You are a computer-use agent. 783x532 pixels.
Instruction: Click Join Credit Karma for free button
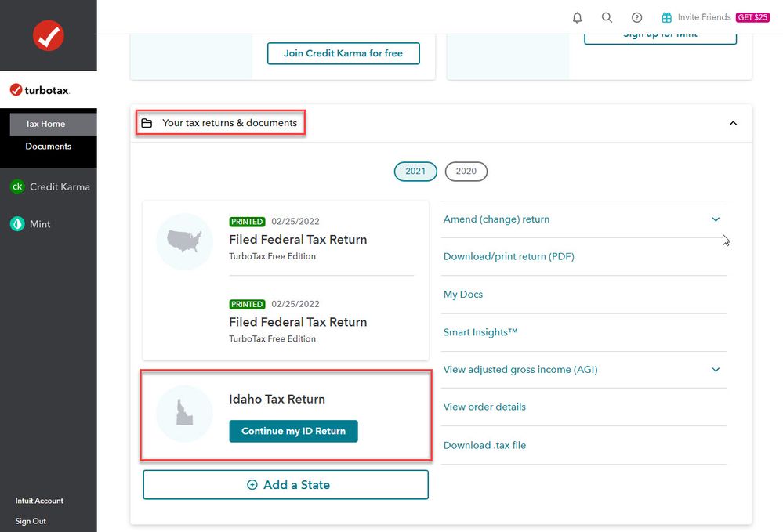(x=343, y=53)
